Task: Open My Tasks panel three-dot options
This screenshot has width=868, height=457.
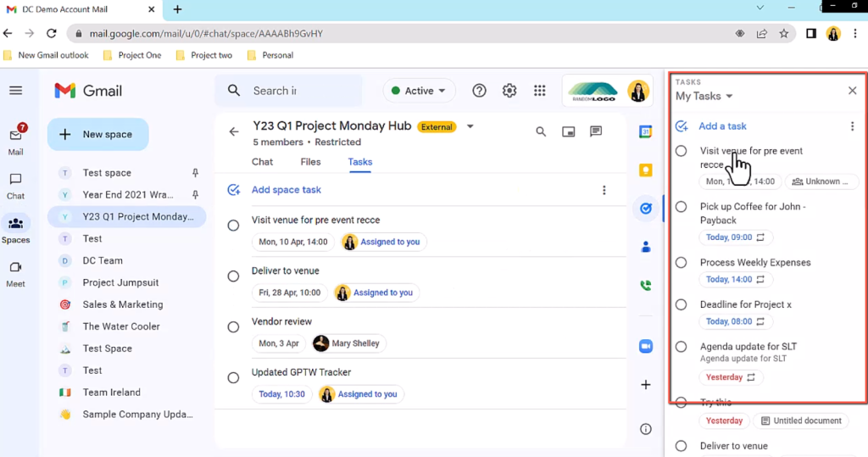Action: [x=852, y=126]
